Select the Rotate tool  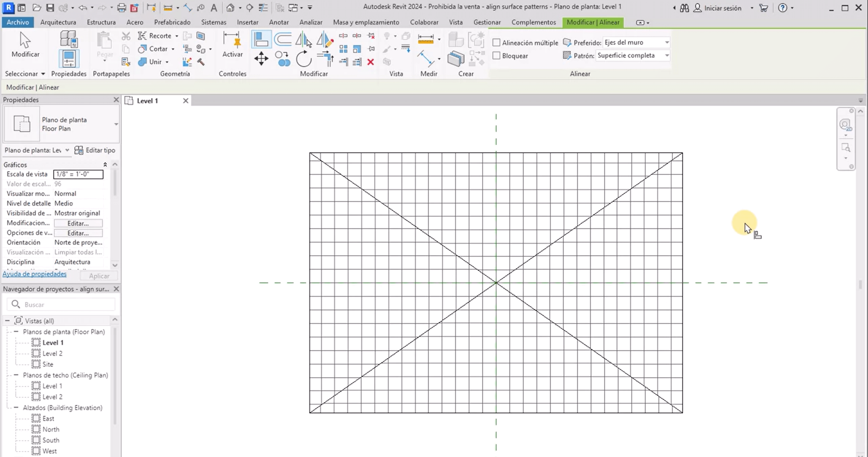[x=304, y=59]
